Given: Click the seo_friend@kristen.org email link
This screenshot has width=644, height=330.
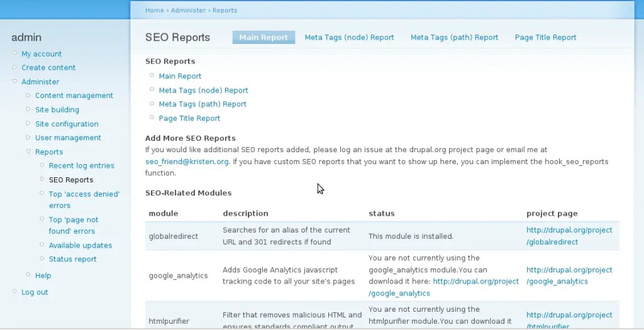Looking at the screenshot, I should pos(187,162).
